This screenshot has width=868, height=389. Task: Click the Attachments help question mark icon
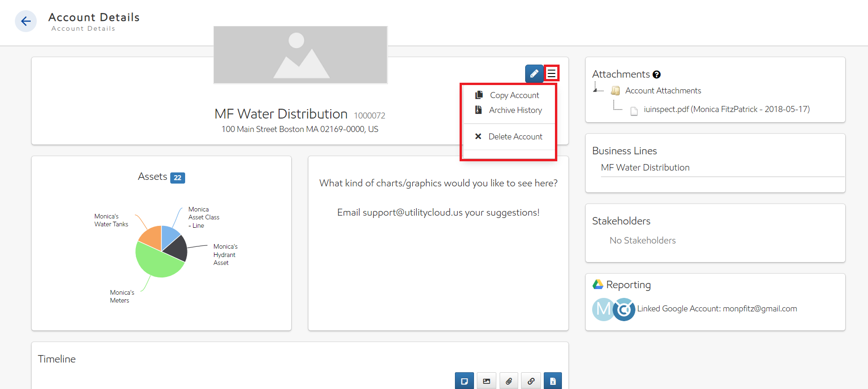(x=656, y=75)
